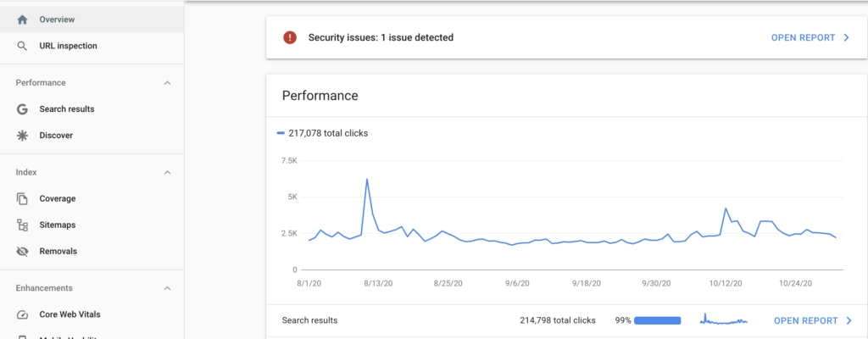Viewport: 868px width, 339px height.
Task: Select Sitemaps in the sidebar
Action: [x=58, y=225]
